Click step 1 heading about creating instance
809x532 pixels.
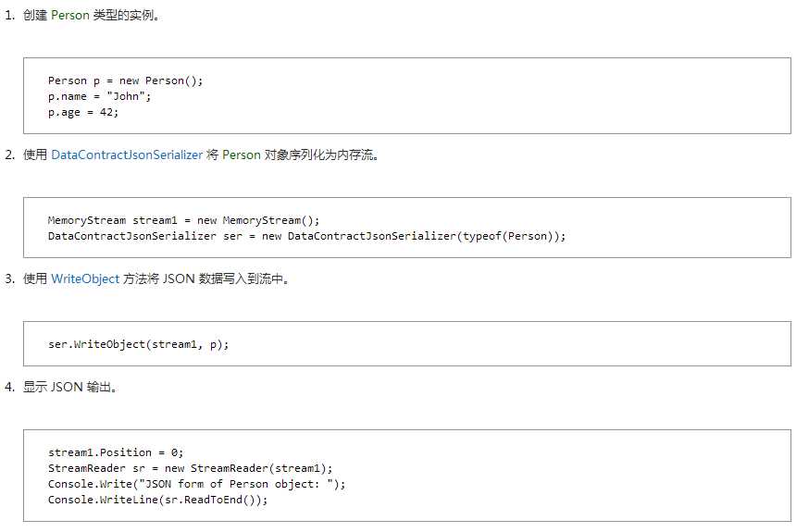click(x=92, y=16)
